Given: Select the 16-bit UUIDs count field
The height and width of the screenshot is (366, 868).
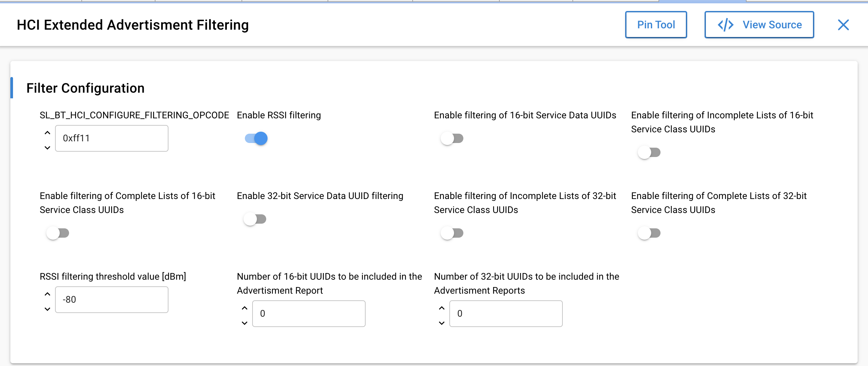Looking at the screenshot, I should (x=309, y=313).
